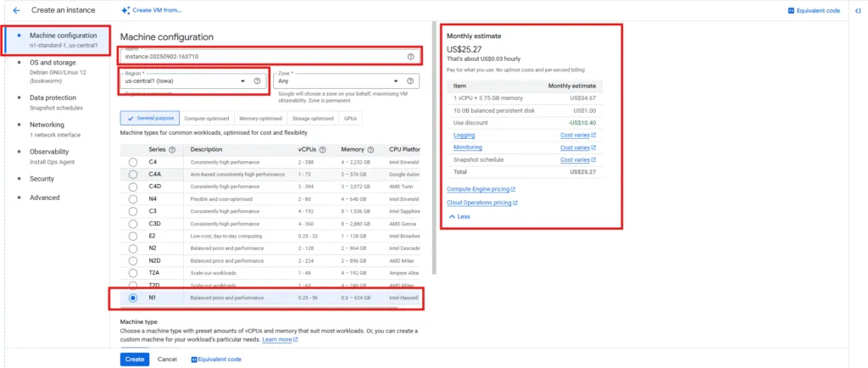Select the C4D series radio button
Screen dimensions: 868x368
[133, 187]
